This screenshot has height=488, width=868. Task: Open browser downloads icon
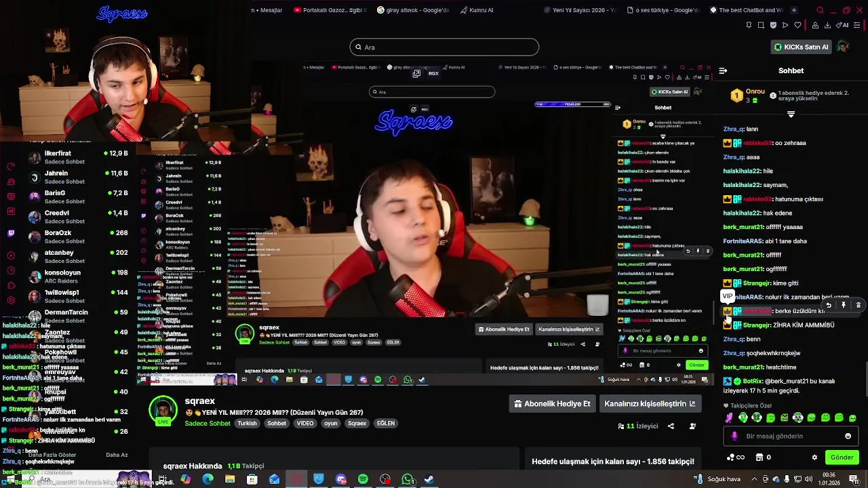(828, 25)
